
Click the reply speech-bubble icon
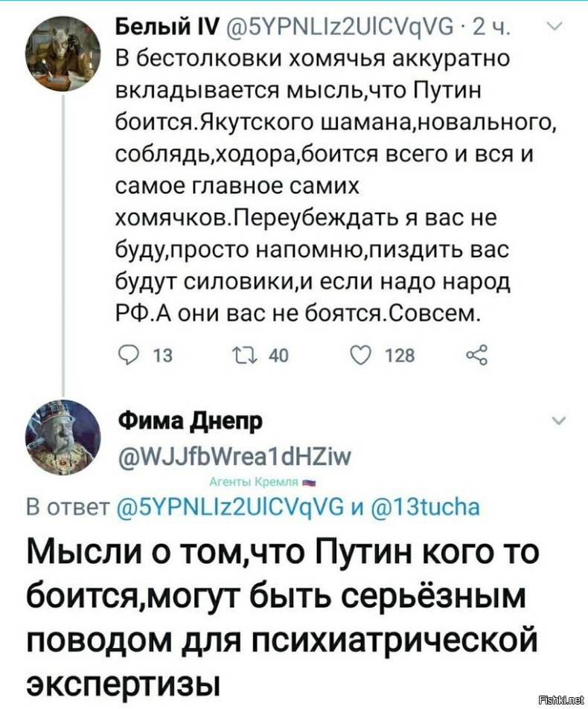pos(127,355)
